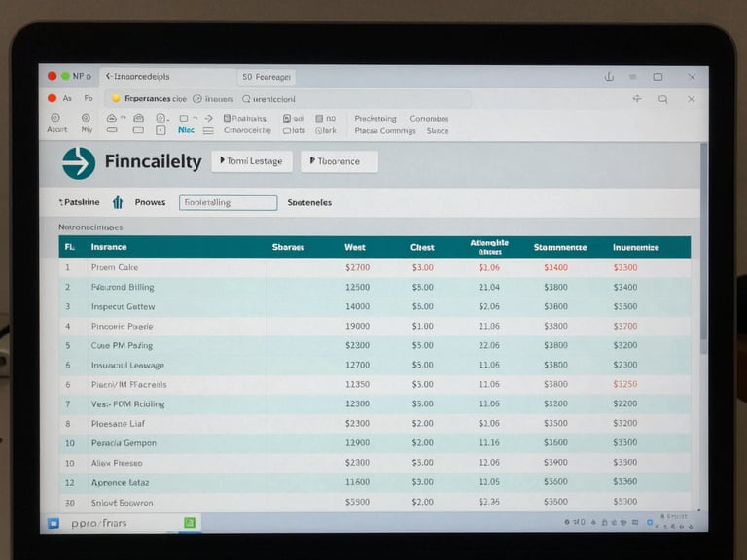
Task: Toggle the no checkbox item
Action: point(326,118)
